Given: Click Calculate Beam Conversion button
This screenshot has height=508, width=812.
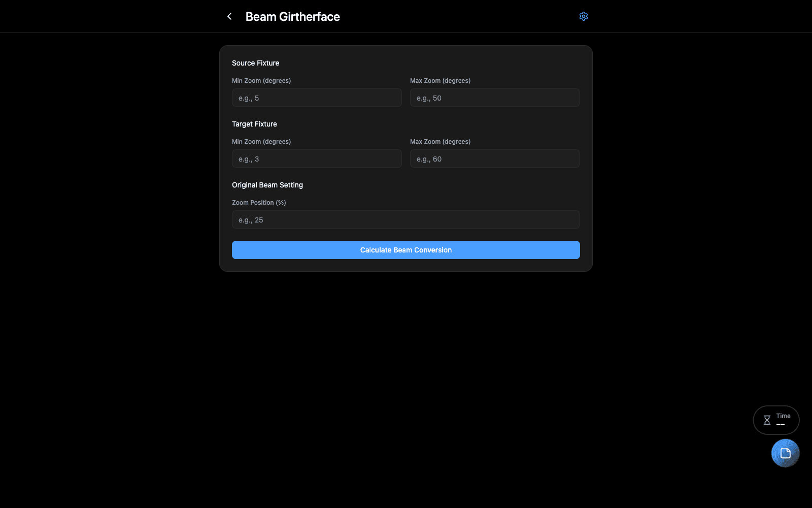Looking at the screenshot, I should pyautogui.click(x=406, y=250).
